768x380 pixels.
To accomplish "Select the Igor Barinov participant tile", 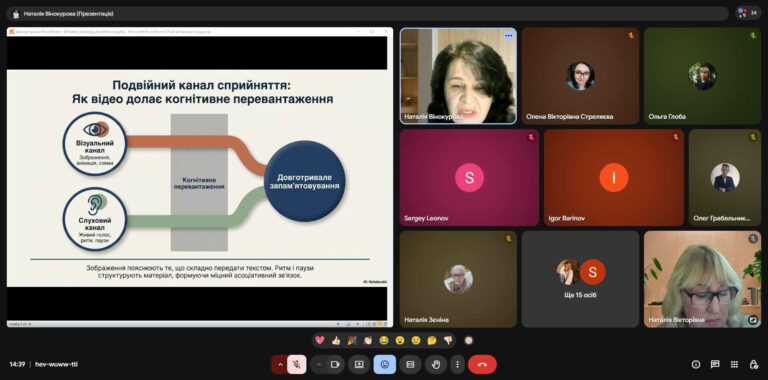I will pos(614,177).
